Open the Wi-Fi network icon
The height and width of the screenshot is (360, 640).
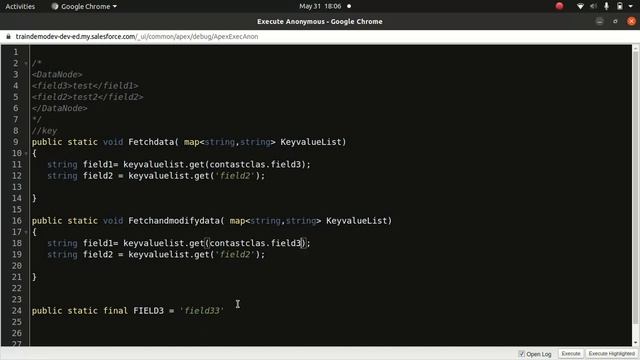(x=580, y=6)
